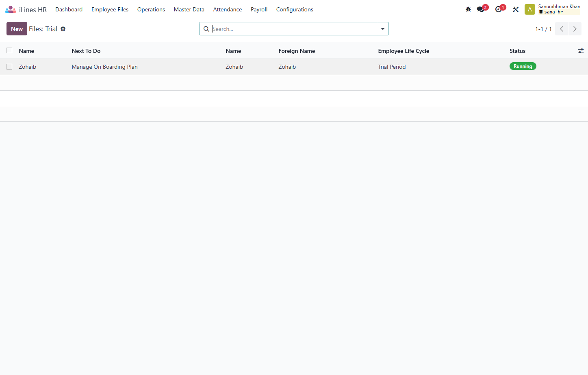
Task: Open the Operations menu
Action: (x=151, y=9)
